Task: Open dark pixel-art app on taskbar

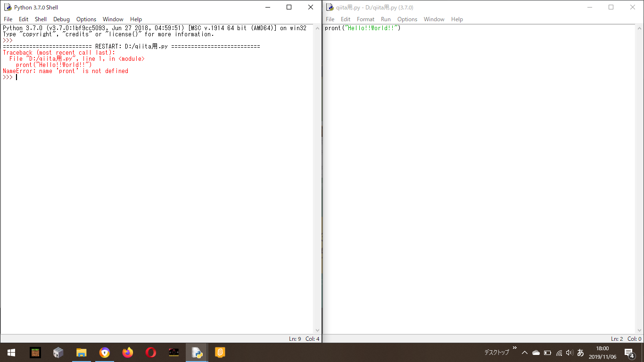Action: (173, 352)
